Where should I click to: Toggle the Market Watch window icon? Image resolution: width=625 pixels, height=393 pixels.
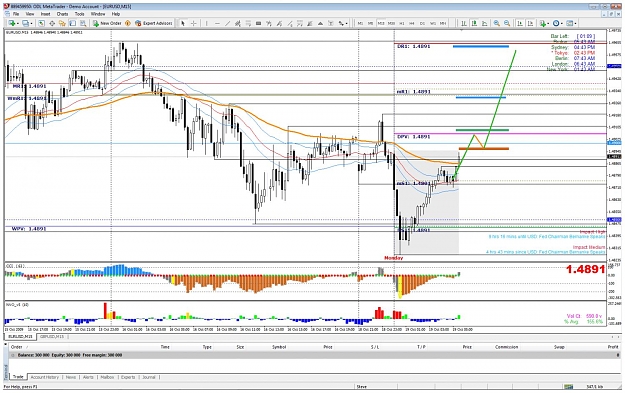tap(41, 24)
